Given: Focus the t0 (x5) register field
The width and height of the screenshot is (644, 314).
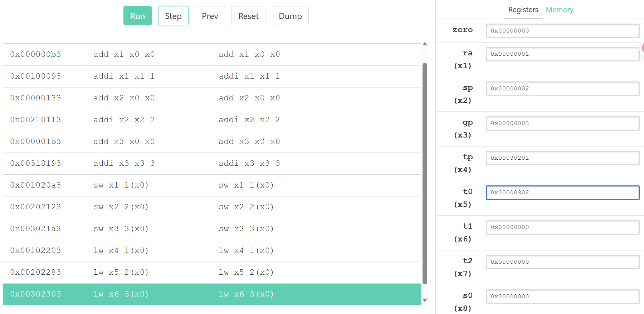Looking at the screenshot, I should pyautogui.click(x=562, y=193).
